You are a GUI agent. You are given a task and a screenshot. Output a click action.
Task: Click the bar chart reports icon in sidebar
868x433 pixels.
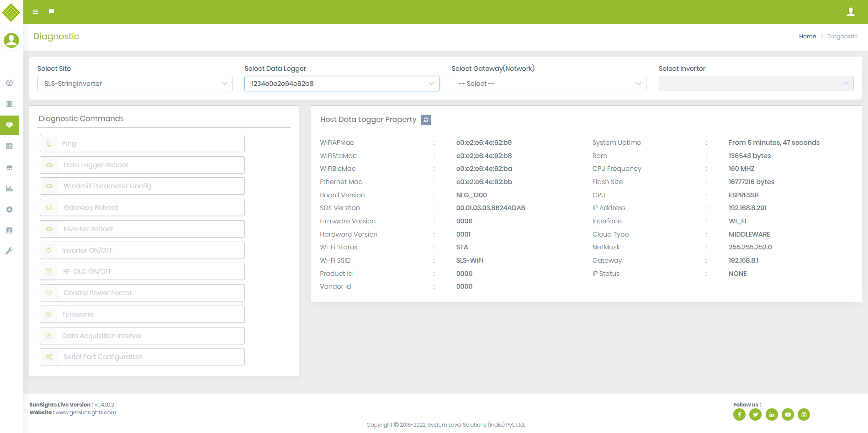(9, 188)
